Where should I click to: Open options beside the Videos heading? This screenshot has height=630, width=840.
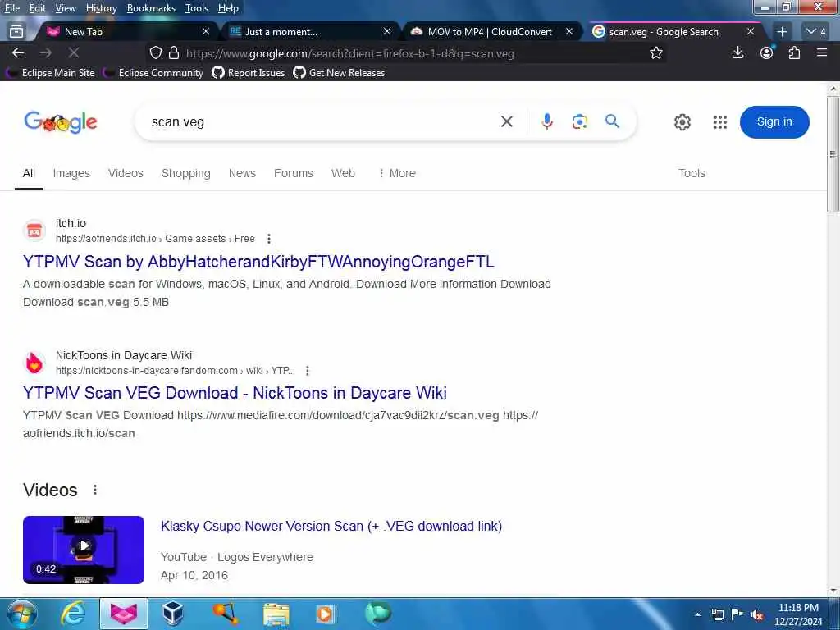coord(95,490)
